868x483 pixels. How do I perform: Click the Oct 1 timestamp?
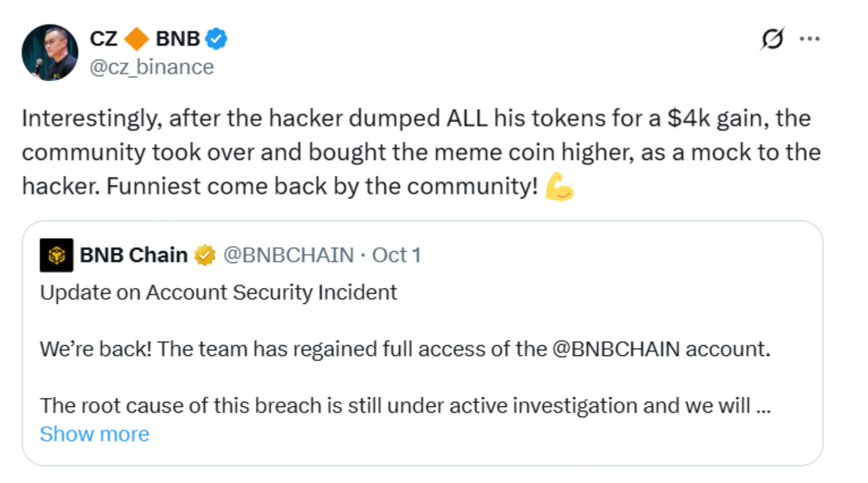pos(396,255)
